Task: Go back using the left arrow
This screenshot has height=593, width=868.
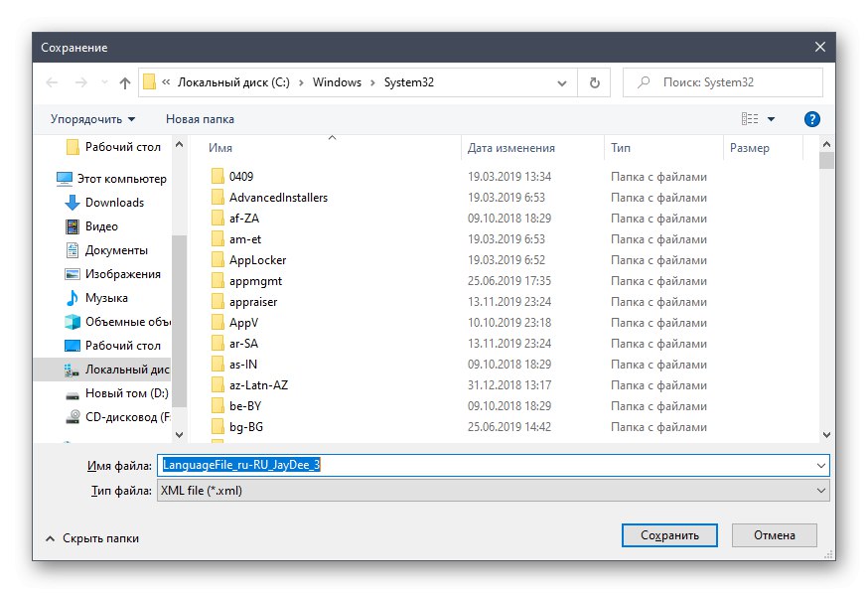Action: click(52, 82)
